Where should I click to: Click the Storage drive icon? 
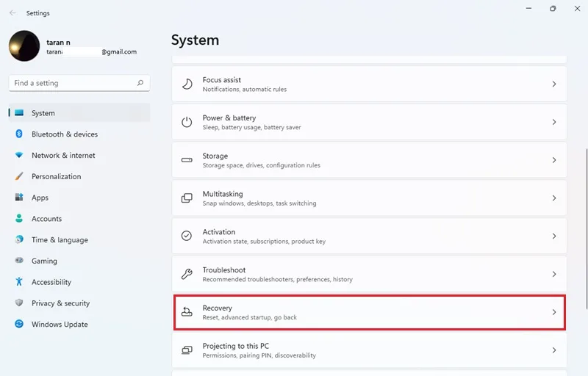click(187, 160)
